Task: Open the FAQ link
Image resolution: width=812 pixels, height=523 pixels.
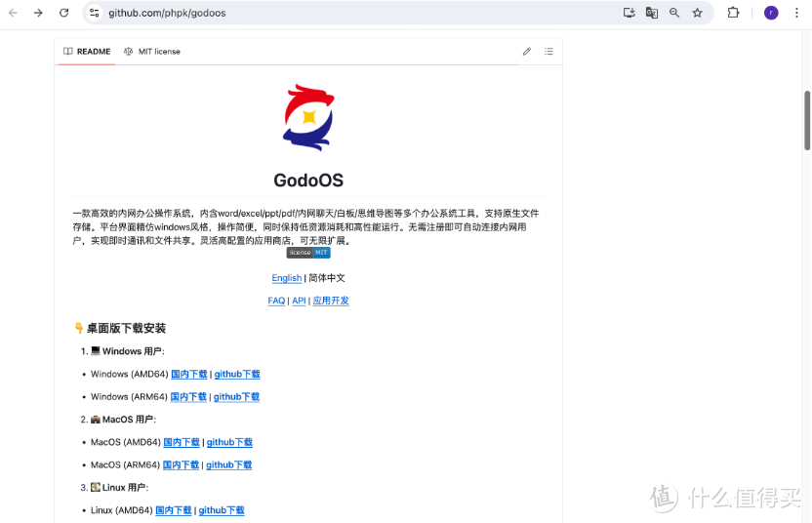Action: 276,301
